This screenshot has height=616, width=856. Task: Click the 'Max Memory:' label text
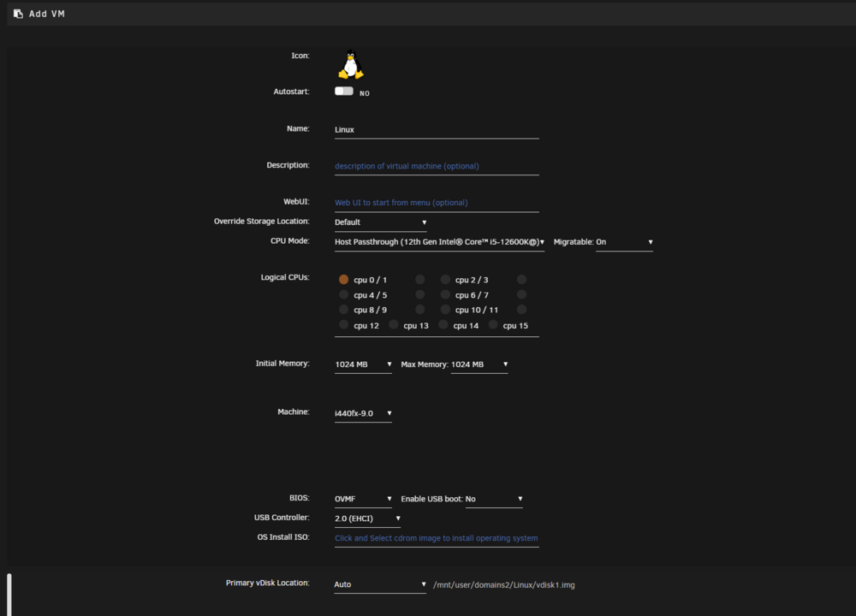425,364
